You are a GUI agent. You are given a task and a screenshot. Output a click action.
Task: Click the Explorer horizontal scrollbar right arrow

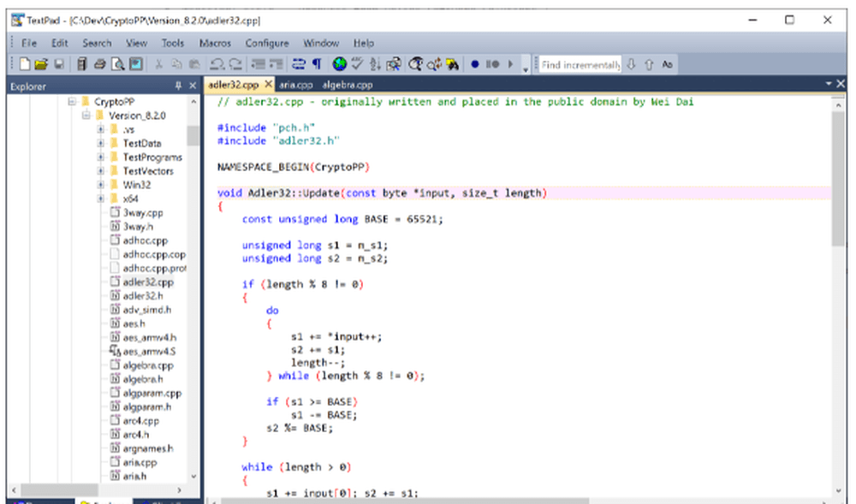click(179, 489)
